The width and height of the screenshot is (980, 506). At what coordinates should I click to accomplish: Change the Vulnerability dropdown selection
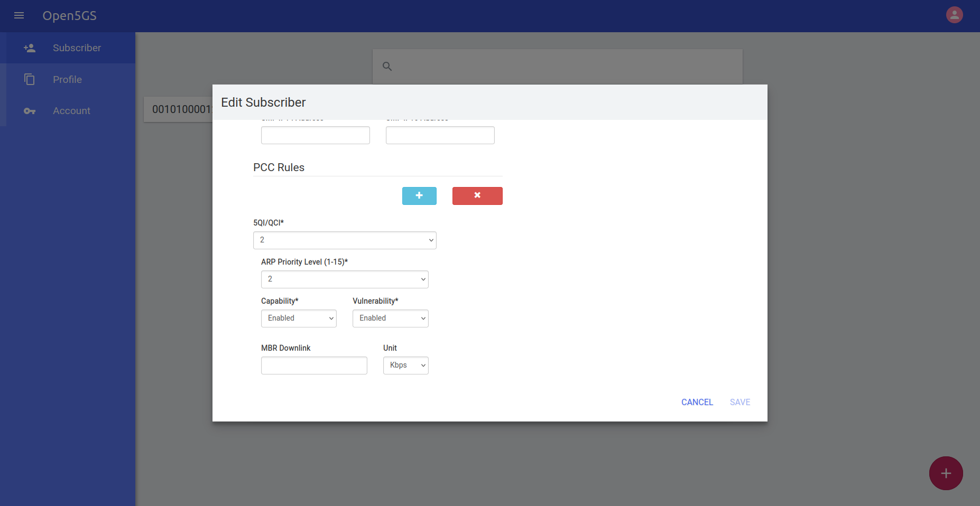tap(390, 318)
